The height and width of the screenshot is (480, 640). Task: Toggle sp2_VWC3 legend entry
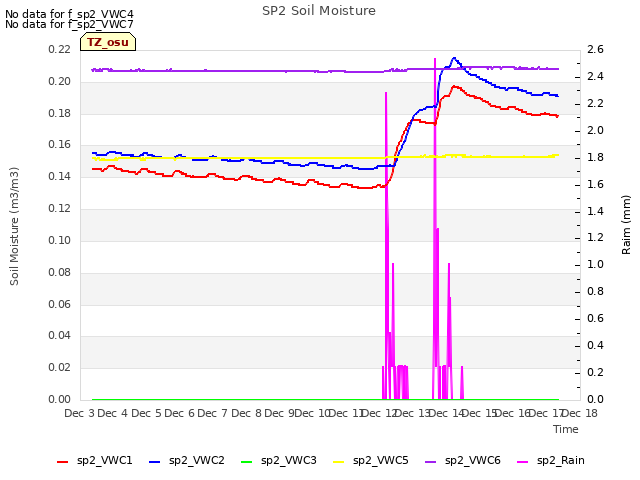[279, 461]
